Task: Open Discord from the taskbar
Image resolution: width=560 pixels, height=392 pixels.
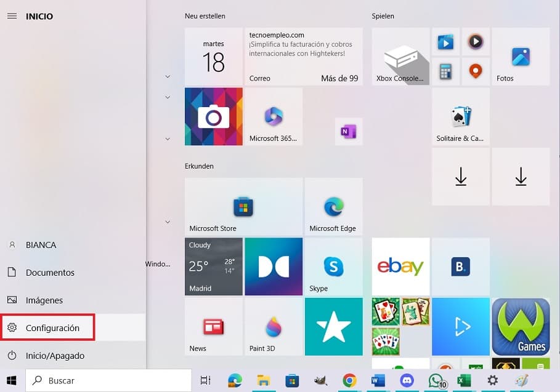Action: [x=407, y=380]
